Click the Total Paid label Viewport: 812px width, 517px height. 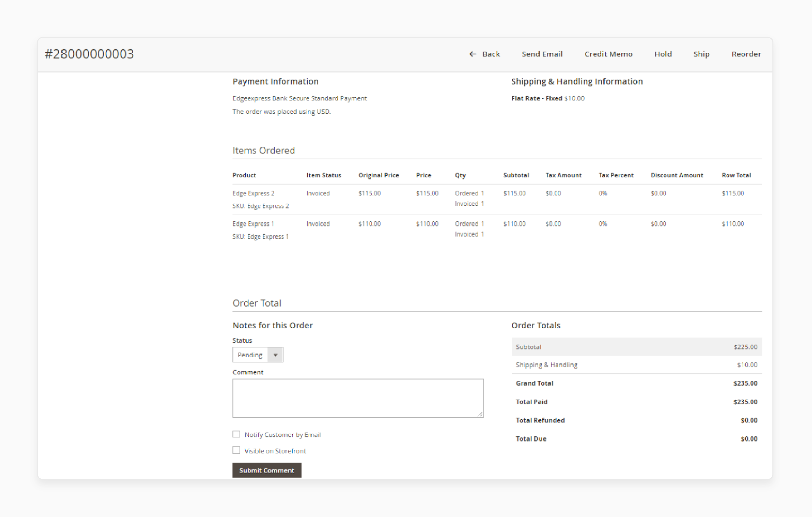[531, 402]
